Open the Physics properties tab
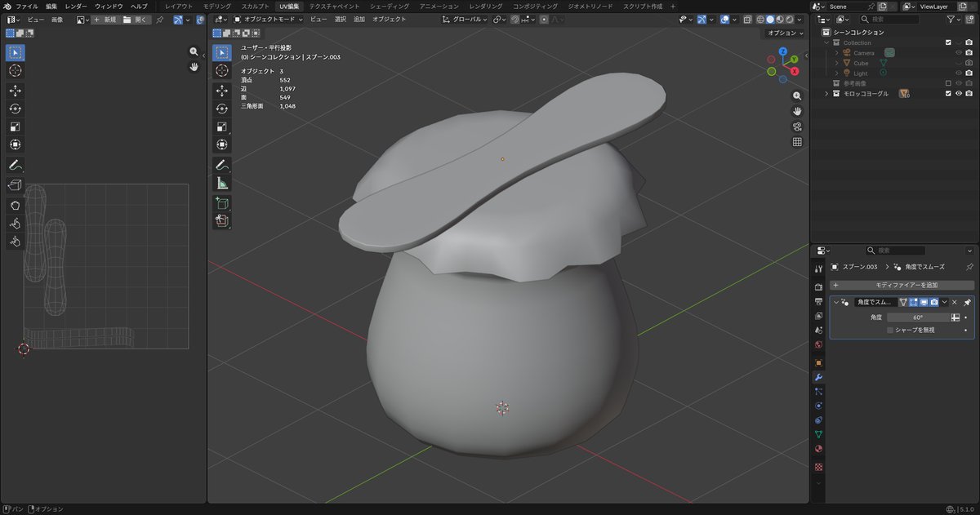 tap(818, 406)
